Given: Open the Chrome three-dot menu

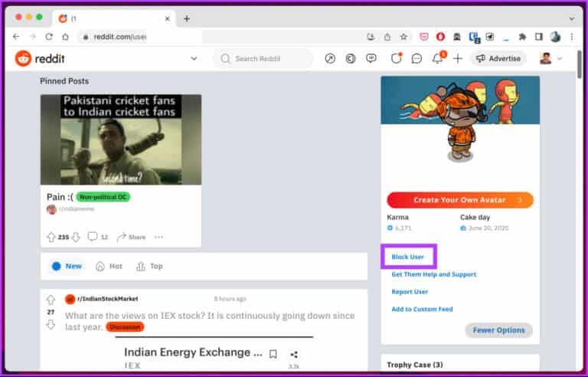Looking at the screenshot, I should (x=571, y=37).
